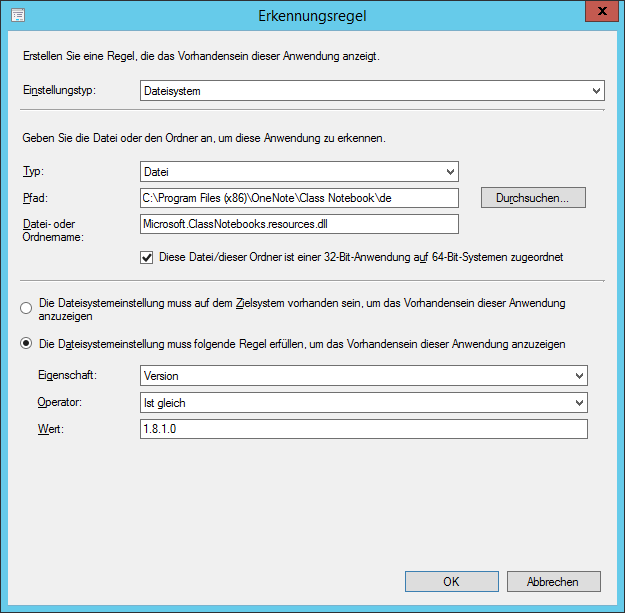Uncheck the 32-Bit-Anwendung auf 64-Bit-Systemen checkbox
Viewport: 625px width, 613px height.
click(x=148, y=257)
